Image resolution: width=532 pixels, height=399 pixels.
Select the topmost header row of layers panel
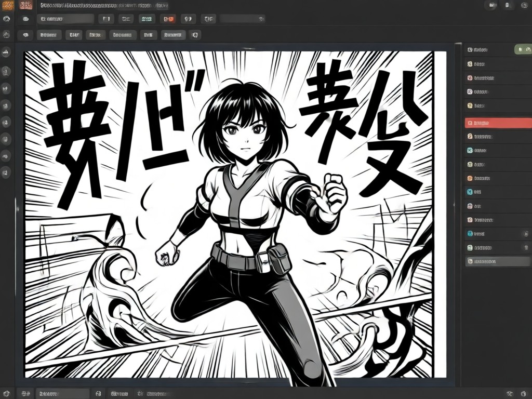click(488, 50)
